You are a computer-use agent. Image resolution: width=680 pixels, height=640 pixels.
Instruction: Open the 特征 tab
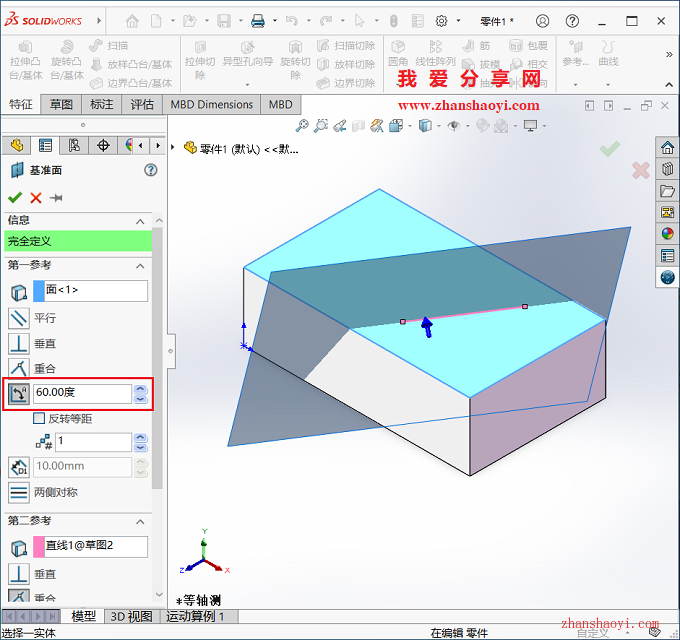pos(21,104)
